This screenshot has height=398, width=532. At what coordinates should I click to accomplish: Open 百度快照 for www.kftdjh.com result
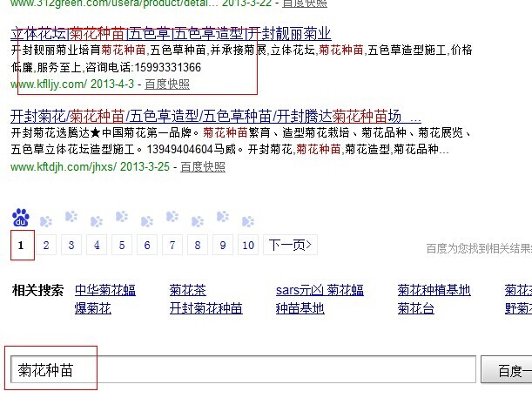point(203,166)
